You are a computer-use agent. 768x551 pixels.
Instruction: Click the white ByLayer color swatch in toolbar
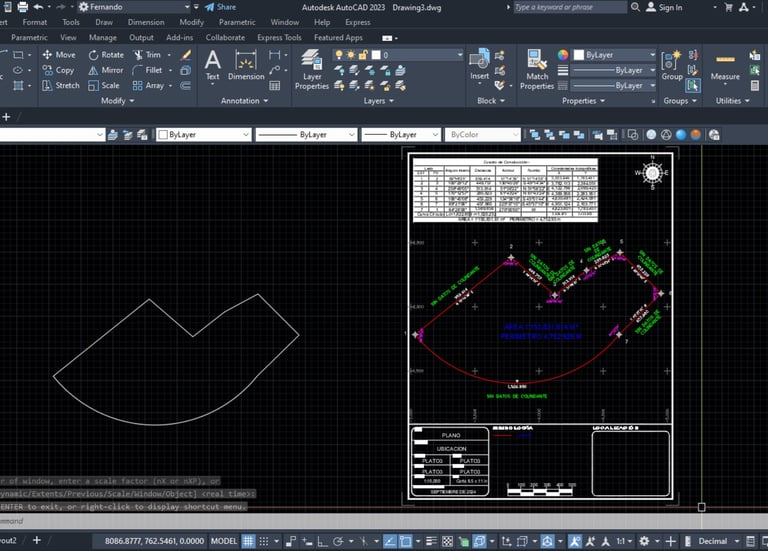pos(164,135)
